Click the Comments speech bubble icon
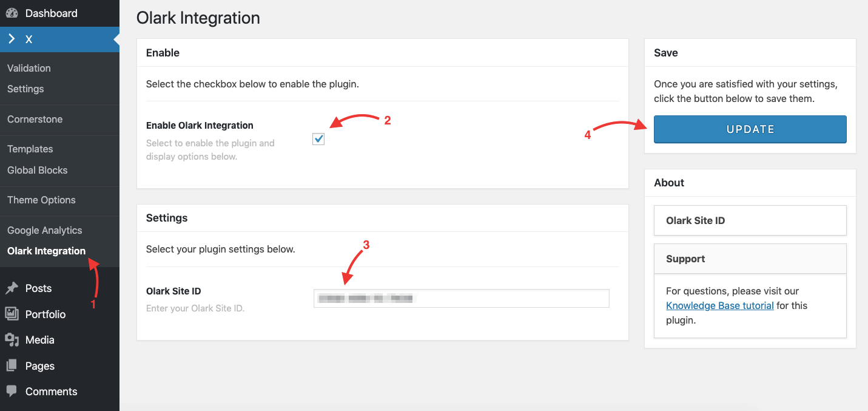Screen dimensions: 868x411 [13, 391]
